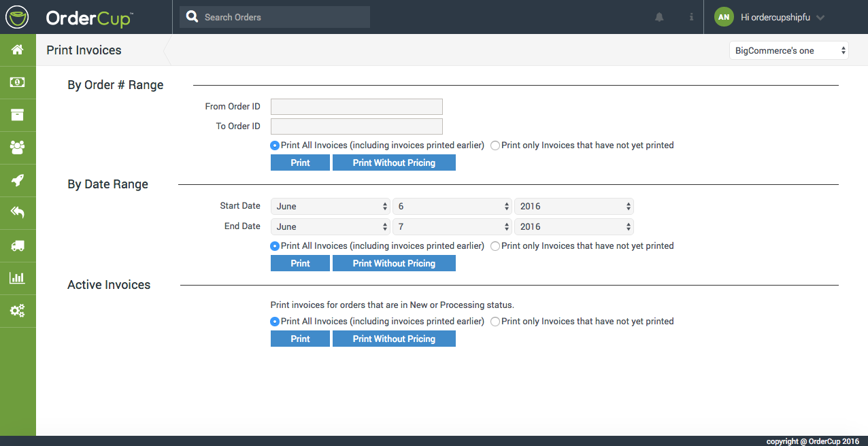Click Print Without Pricing for Order # Range
Screen dimensions: 868x446
click(394, 162)
